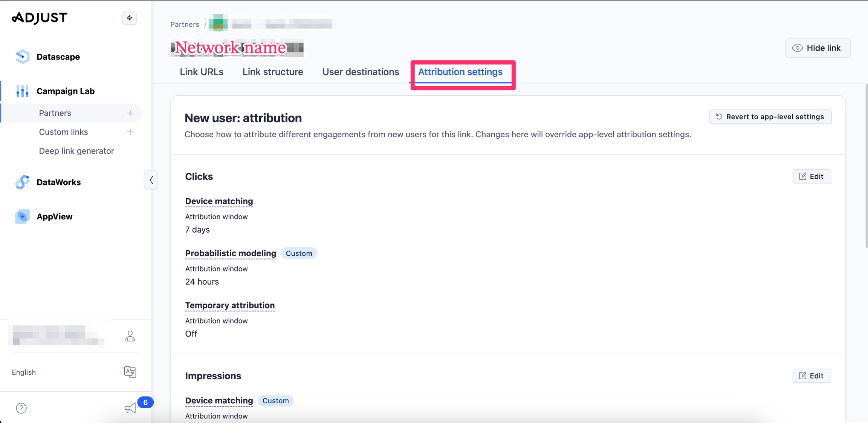Open the AppView section
The width and height of the screenshot is (868, 423).
(54, 216)
